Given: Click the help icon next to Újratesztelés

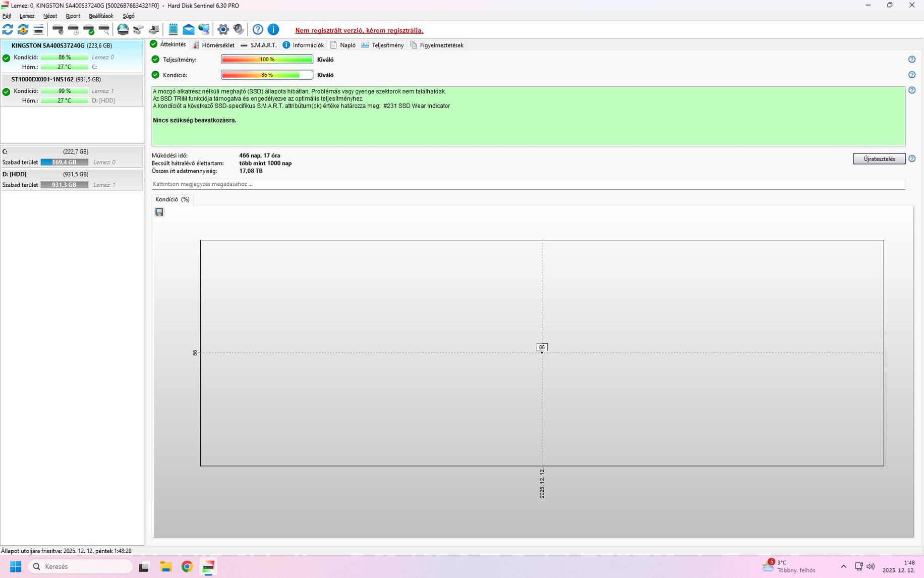Looking at the screenshot, I should tap(912, 159).
